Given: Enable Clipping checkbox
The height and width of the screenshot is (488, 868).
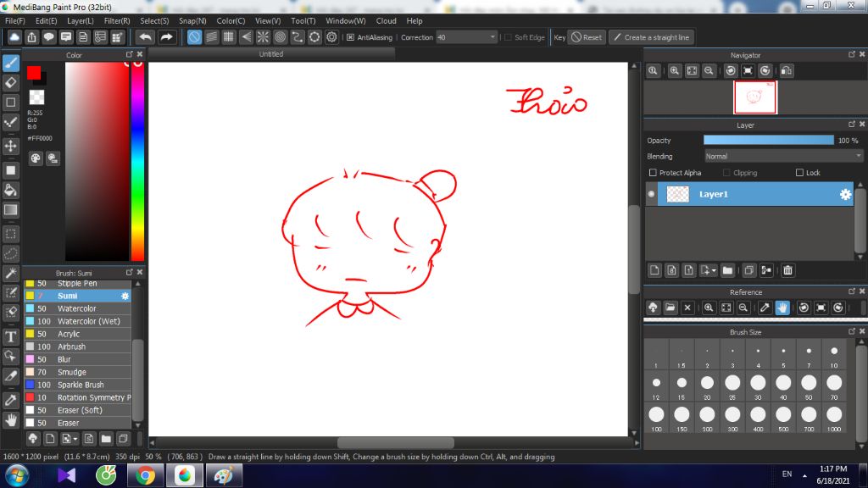Looking at the screenshot, I should pos(726,173).
